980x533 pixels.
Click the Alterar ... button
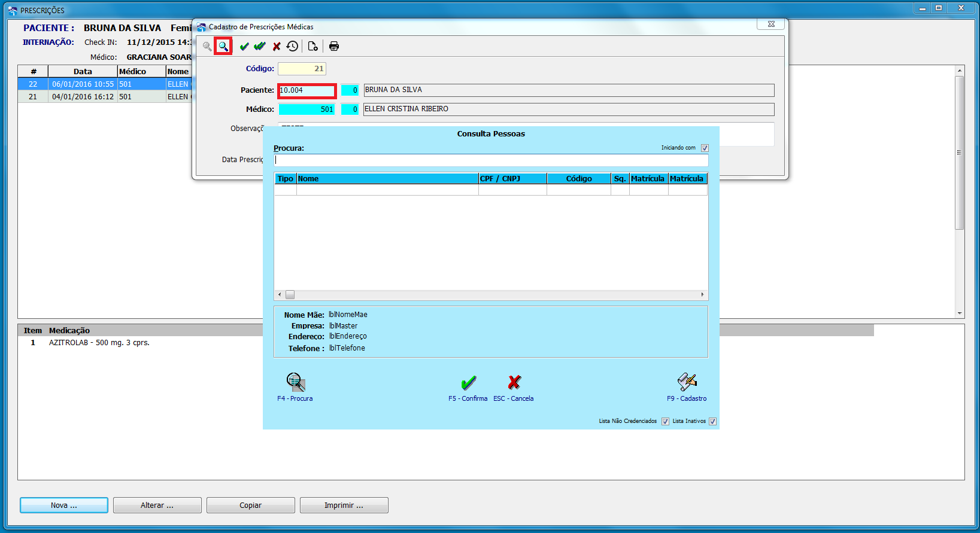[157, 505]
